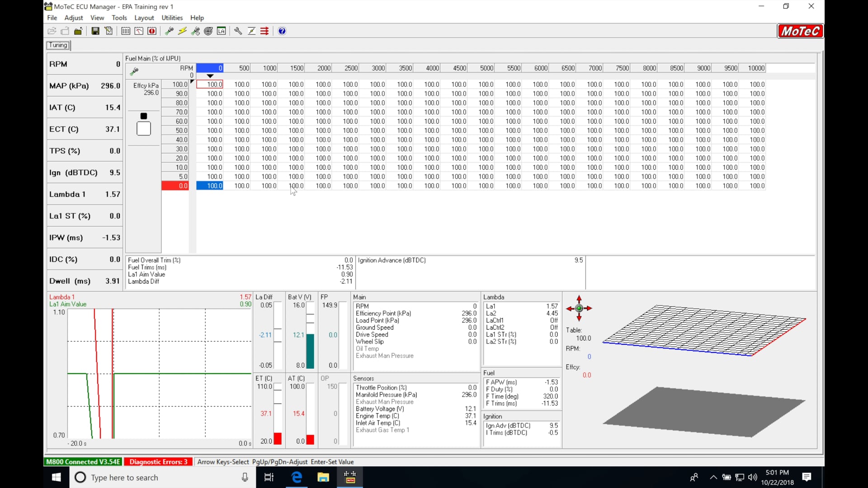Click the M800 Connected status label

pyautogui.click(x=83, y=462)
